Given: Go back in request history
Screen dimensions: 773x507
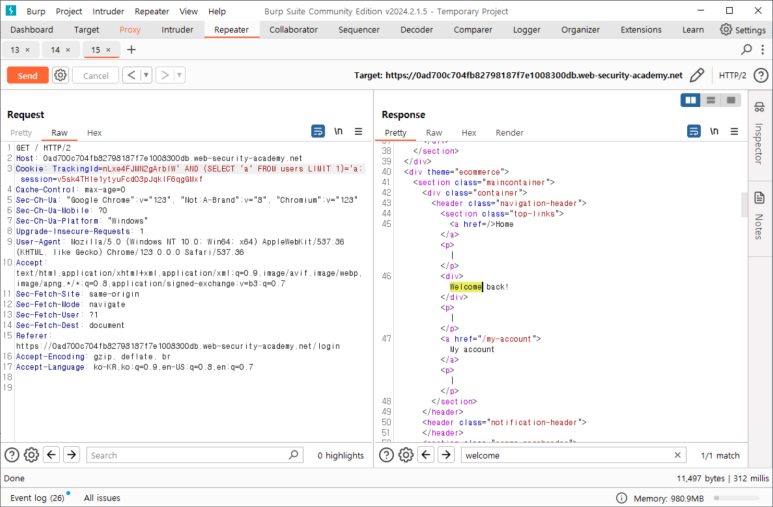Looking at the screenshot, I should point(131,75).
